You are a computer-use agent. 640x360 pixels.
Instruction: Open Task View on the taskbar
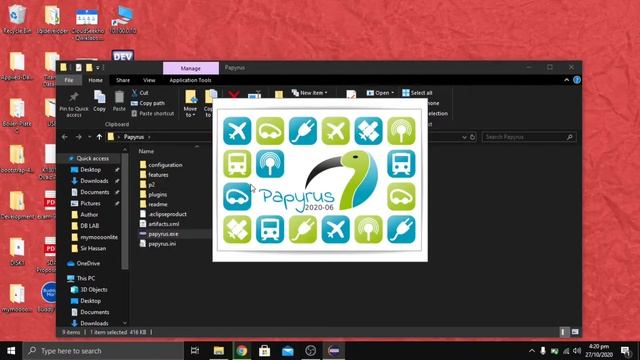point(195,351)
